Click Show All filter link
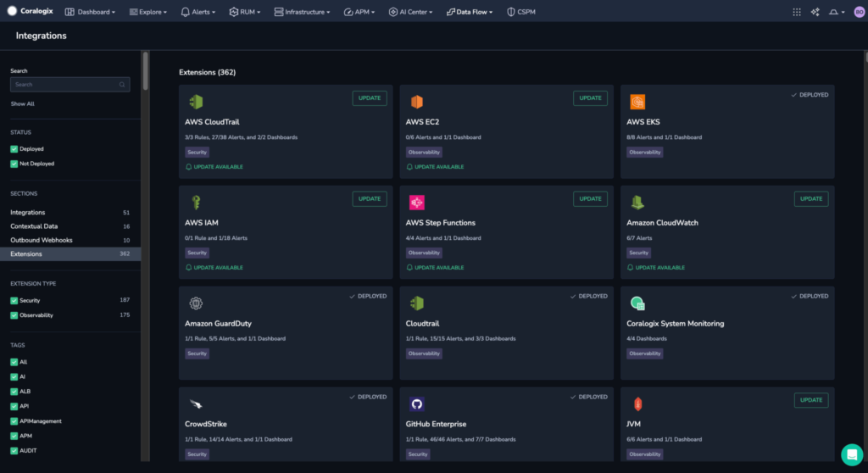This screenshot has width=868, height=473. coord(23,103)
